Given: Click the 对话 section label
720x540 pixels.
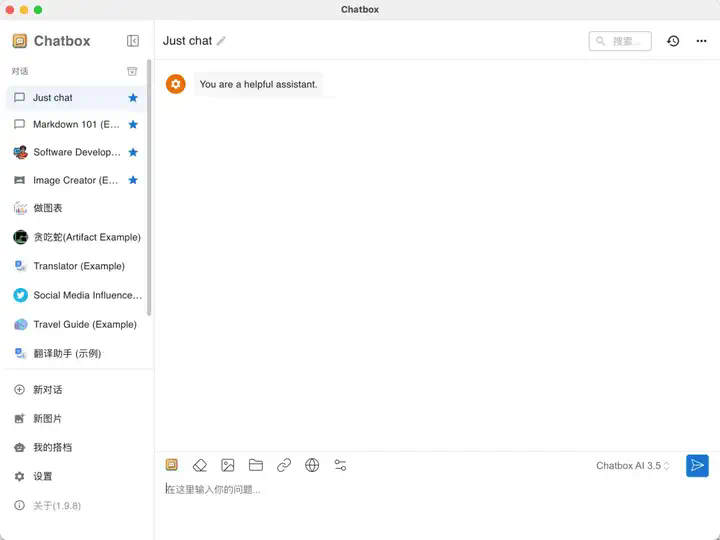Looking at the screenshot, I should coord(20,71).
